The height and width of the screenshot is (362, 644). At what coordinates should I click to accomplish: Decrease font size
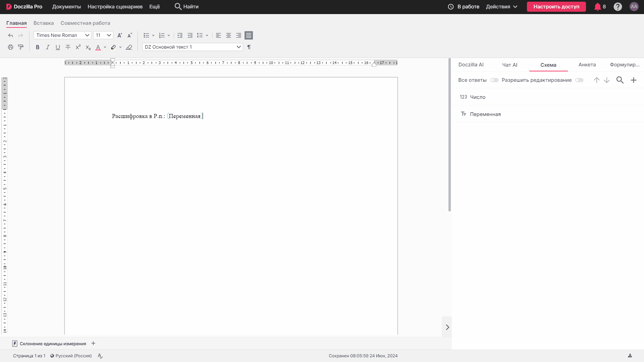click(130, 36)
